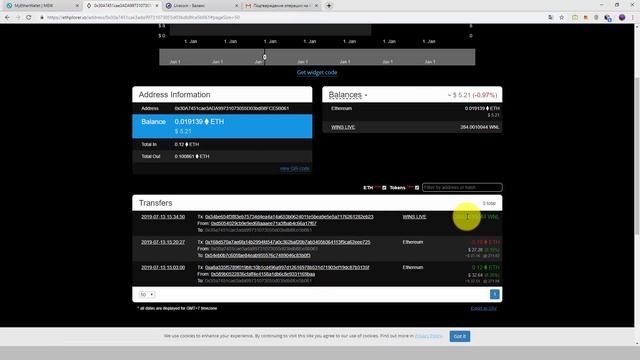Click the 2019-07-13 15:03:00 date link
This screenshot has height=360, width=640.
163,267
